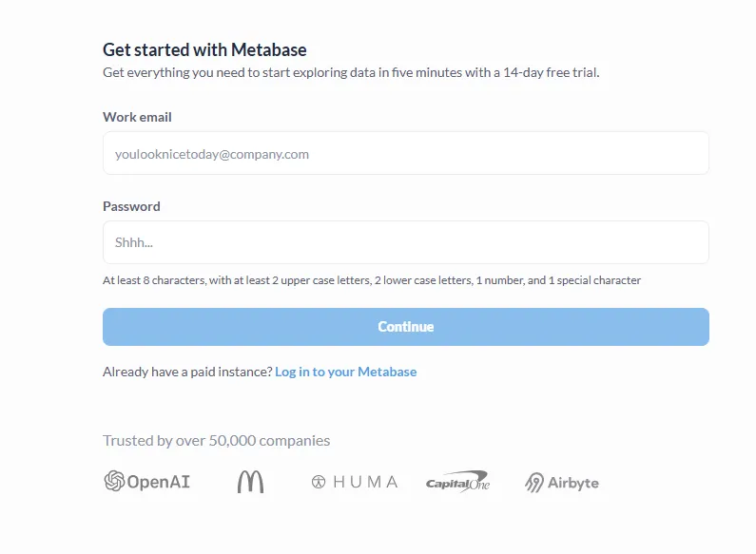Click the Airbyte wordmark text
This screenshot has width=756, height=554.
(x=573, y=483)
